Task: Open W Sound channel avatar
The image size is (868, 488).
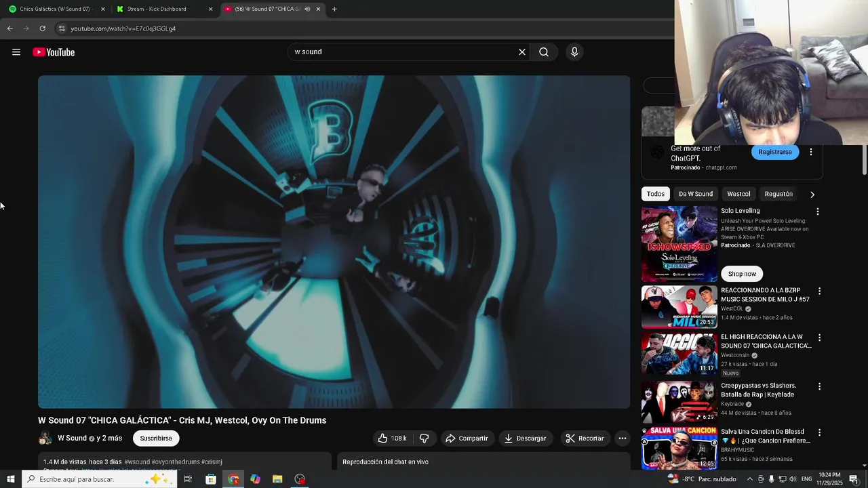Action: click(45, 439)
